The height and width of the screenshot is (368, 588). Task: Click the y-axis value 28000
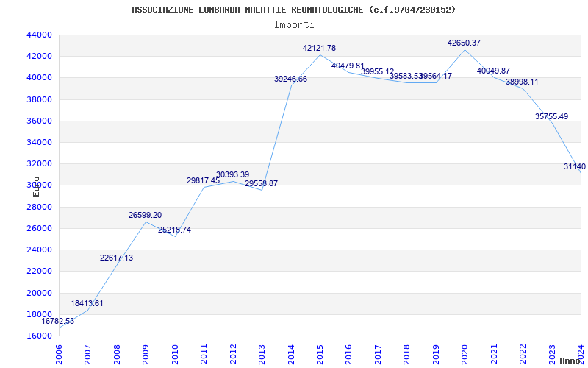39,207
